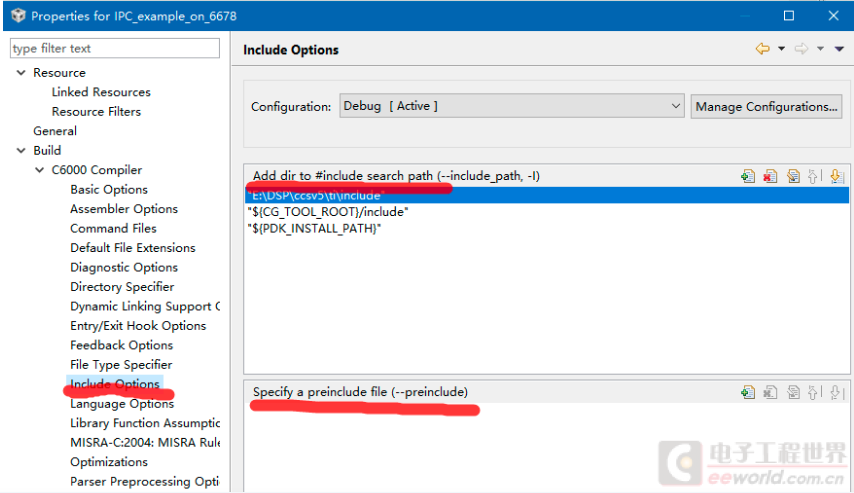854x493 pixels.
Task: Collapse the Resource tree node
Action: 21,73
